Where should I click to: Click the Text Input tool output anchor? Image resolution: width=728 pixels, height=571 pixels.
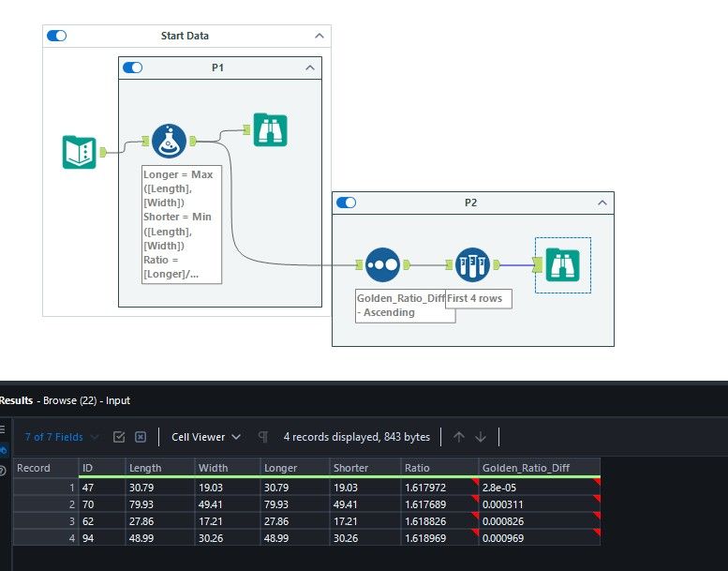click(x=103, y=152)
